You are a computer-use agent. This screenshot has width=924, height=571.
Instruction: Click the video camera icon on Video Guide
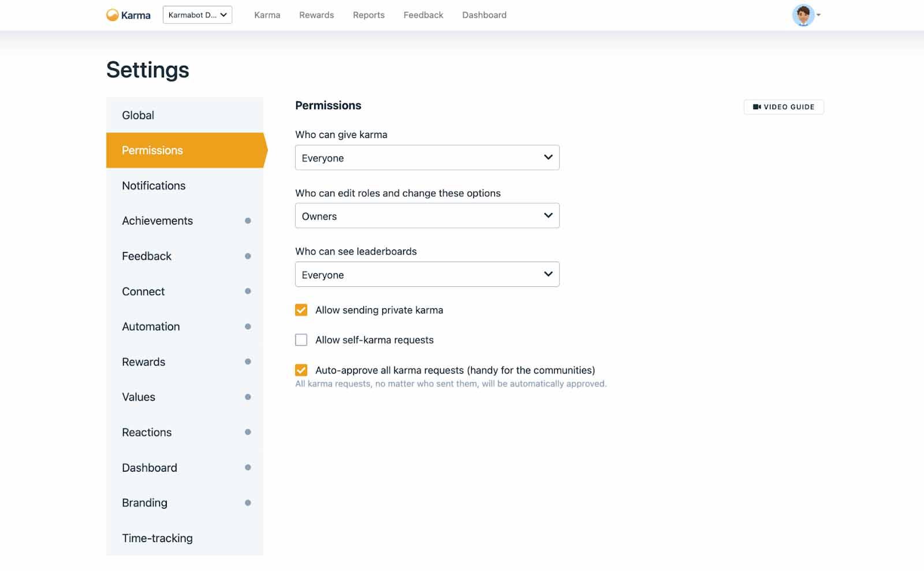tap(757, 107)
